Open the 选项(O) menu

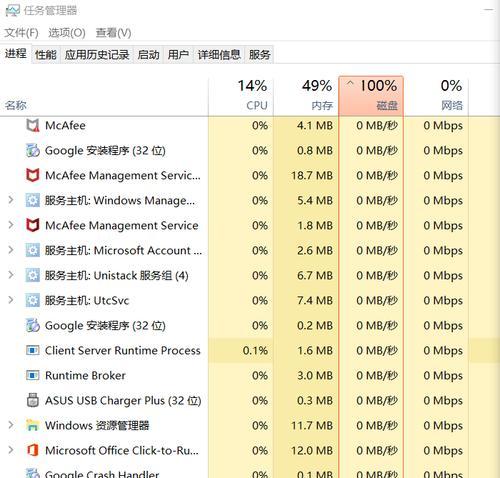pos(67,33)
